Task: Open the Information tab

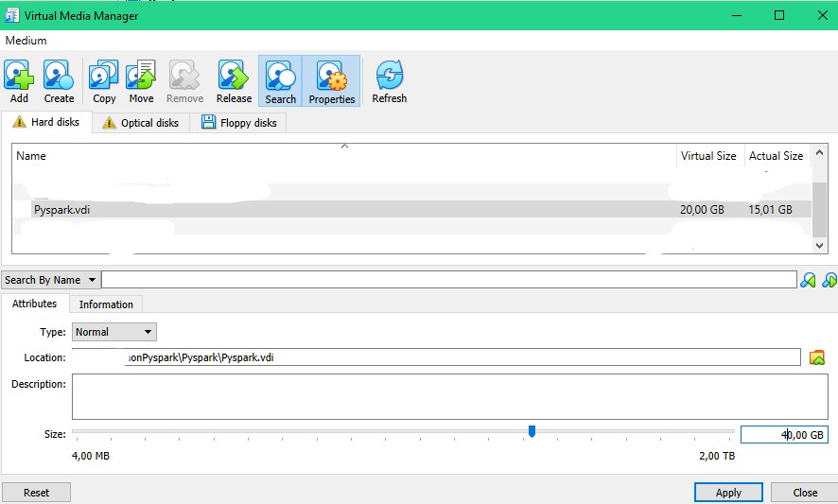Action: coord(106,304)
